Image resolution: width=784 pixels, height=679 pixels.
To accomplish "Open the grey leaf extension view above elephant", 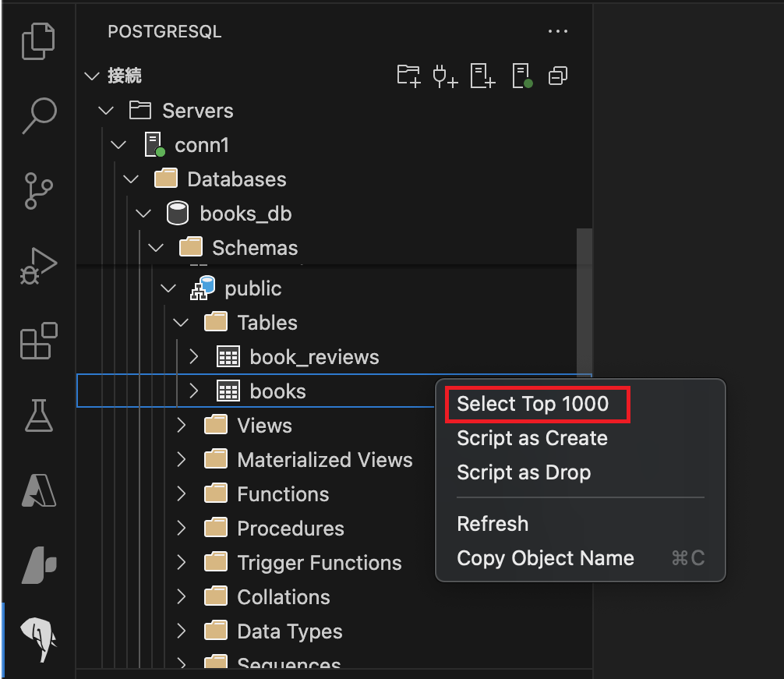I will (39, 565).
